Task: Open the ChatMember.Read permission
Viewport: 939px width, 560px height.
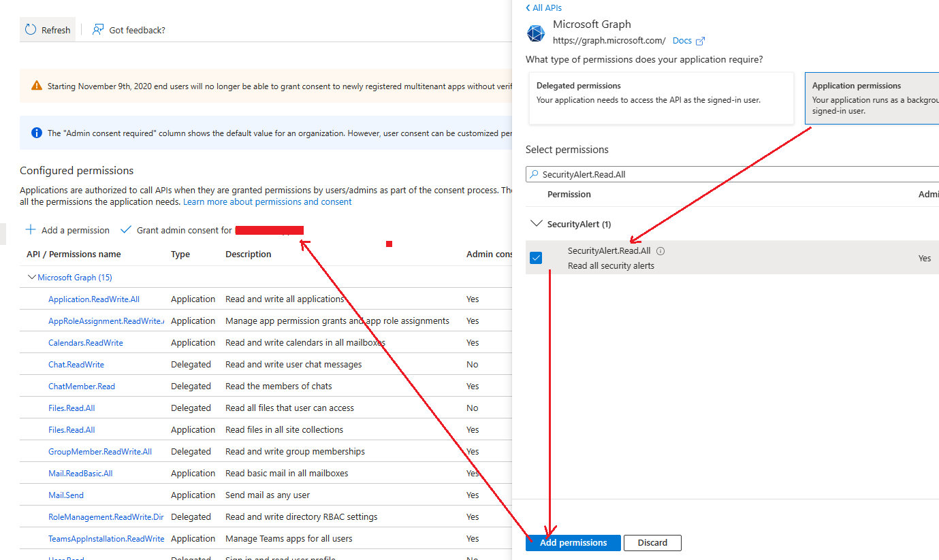Action: (82, 386)
